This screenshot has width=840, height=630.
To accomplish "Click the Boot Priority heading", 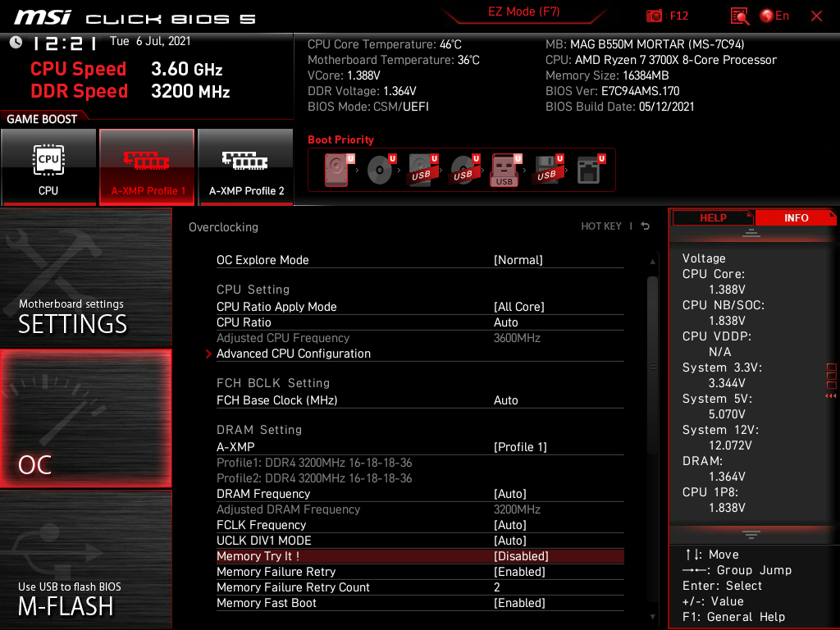I will pos(340,139).
